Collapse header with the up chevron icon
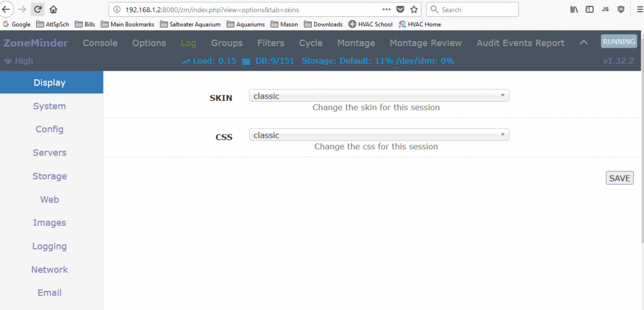 [583, 42]
